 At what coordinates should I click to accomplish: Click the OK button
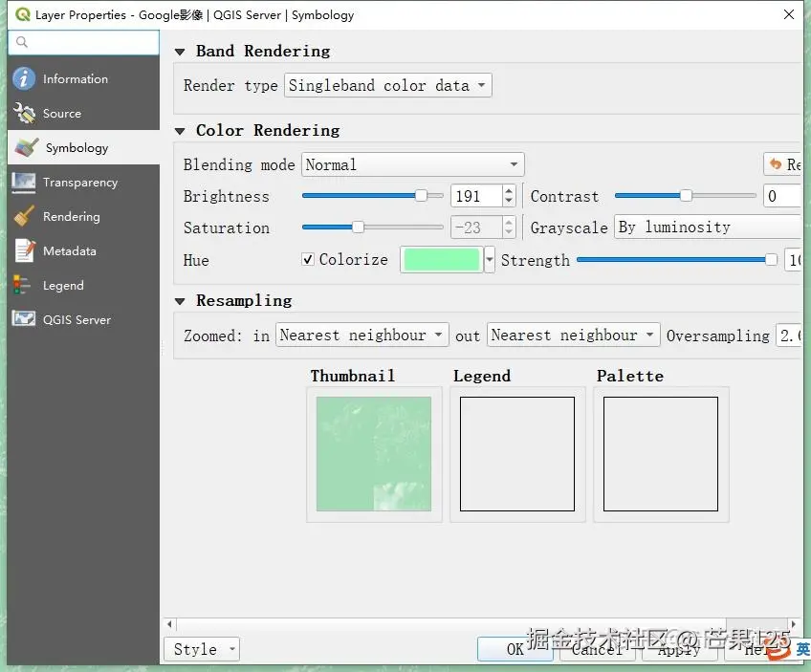point(515,649)
